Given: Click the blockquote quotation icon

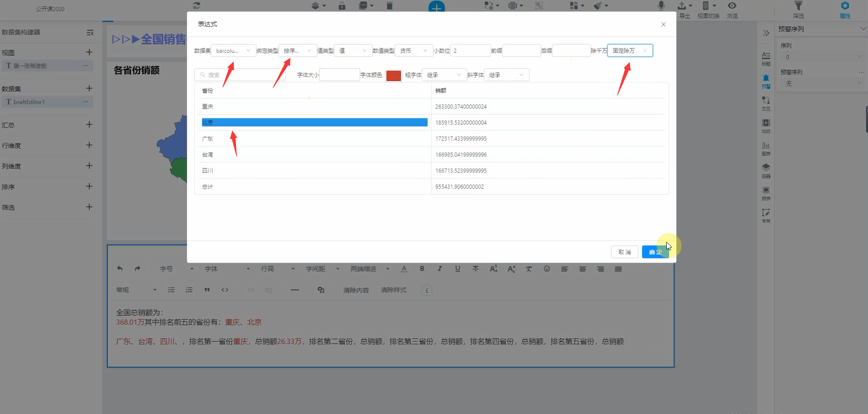Looking at the screenshot, I should point(207,290).
